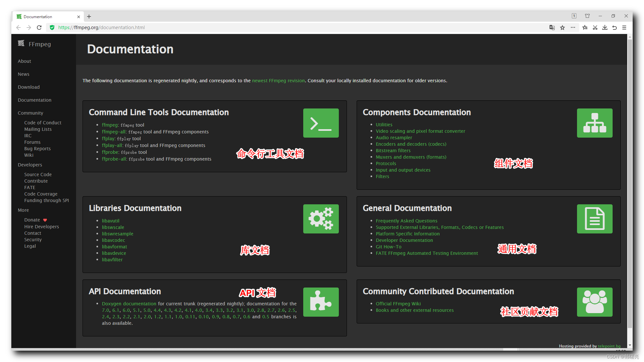644x362 pixels.
Task: Click the Components Documentation network icon
Action: [595, 123]
